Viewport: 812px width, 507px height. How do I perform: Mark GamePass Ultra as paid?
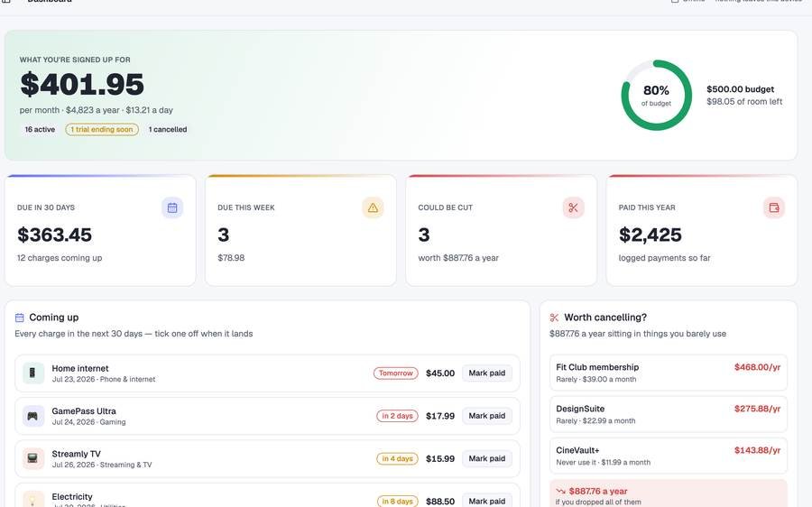[487, 416]
